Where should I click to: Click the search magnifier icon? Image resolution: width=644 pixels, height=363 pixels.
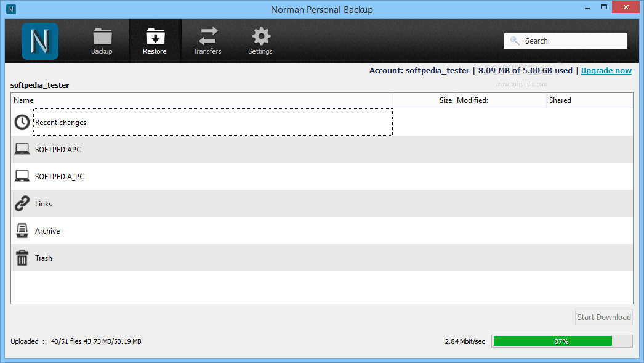click(x=515, y=41)
